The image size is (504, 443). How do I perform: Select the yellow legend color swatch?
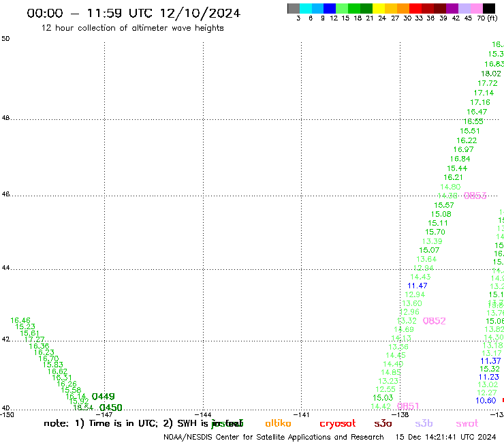pyautogui.click(x=379, y=8)
